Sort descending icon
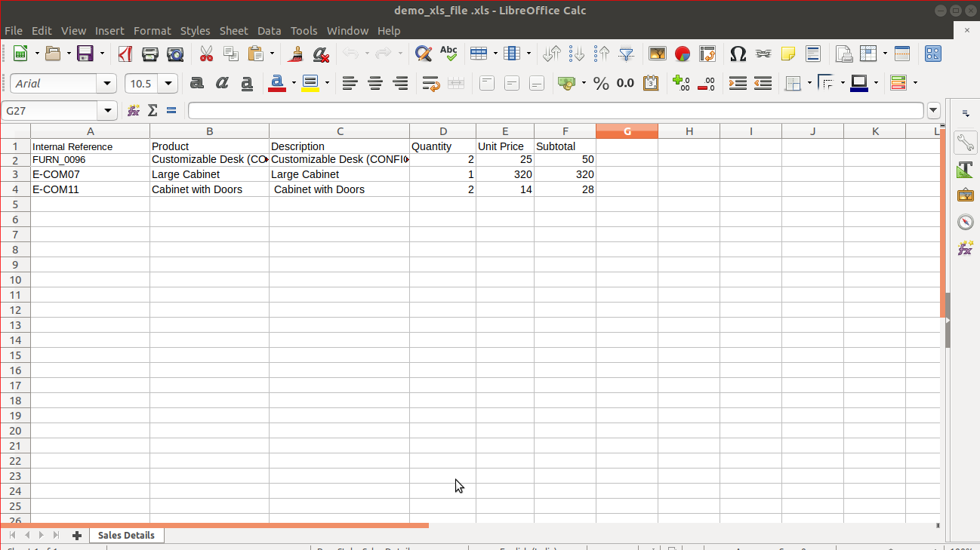980x550 pixels. click(x=602, y=54)
